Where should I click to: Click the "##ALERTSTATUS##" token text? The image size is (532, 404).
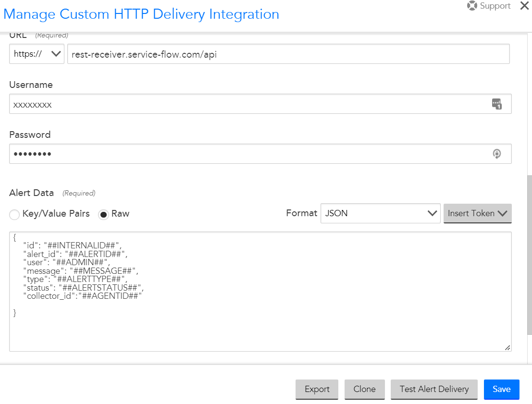tap(100, 288)
